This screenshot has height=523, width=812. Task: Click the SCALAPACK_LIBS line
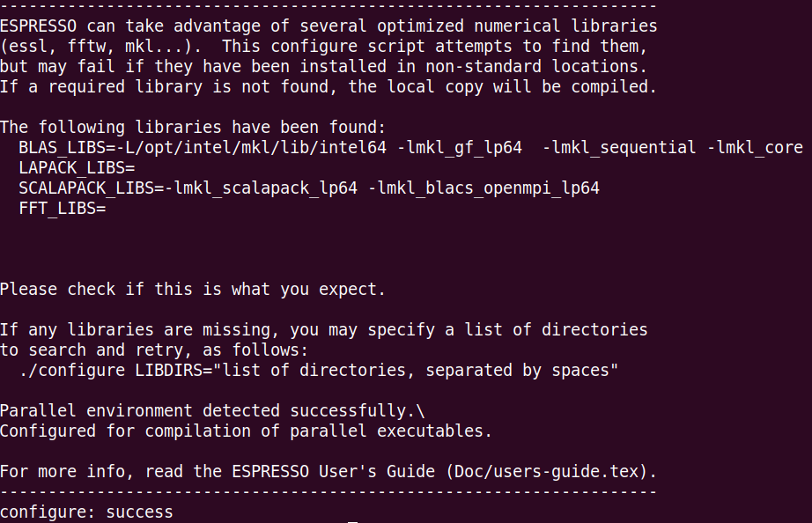(x=309, y=188)
